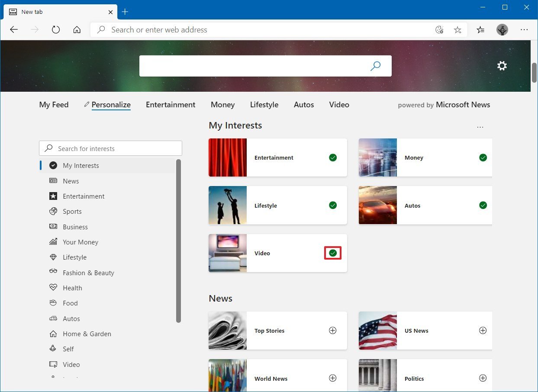Click the US News flag thumbnail
Viewport: 538px width, 392px height.
coord(378,331)
